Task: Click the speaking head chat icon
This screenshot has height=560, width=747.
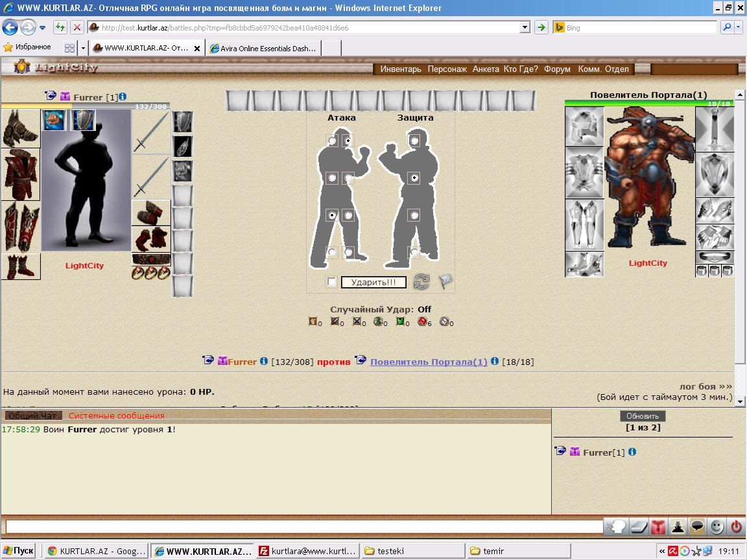Action: pos(615,526)
